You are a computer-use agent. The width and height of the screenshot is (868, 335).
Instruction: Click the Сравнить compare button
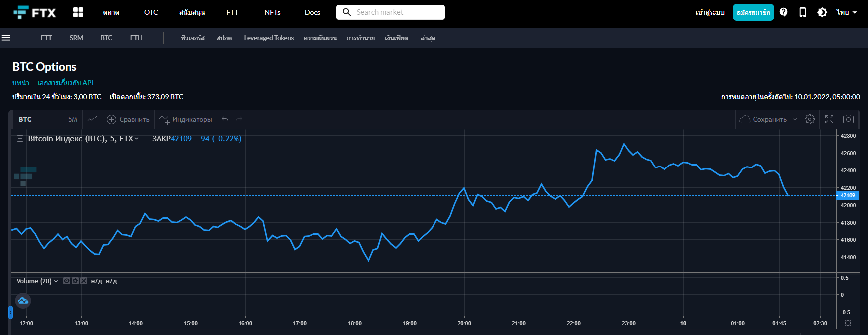(x=128, y=119)
